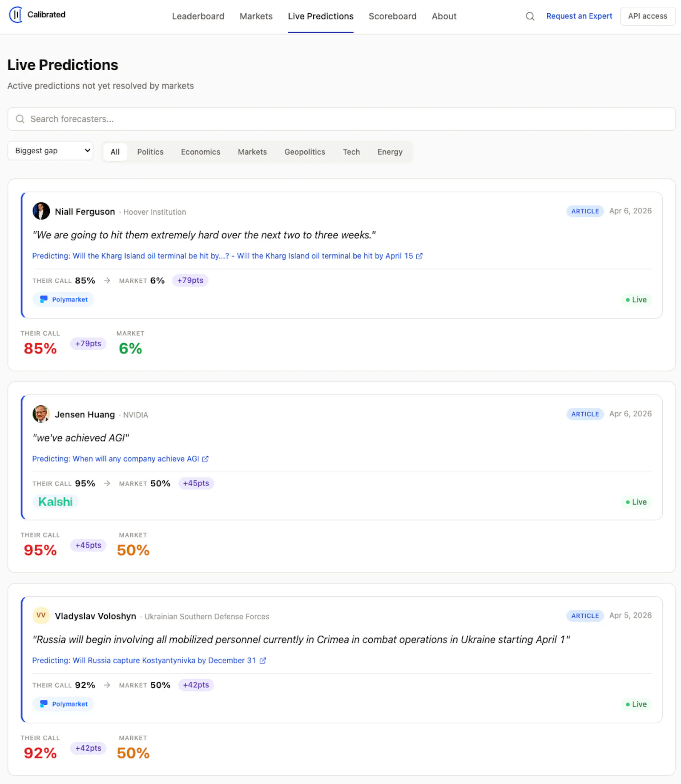681x784 pixels.
Task: Open external link icon for Kharg Island prediction
Action: [419, 256]
